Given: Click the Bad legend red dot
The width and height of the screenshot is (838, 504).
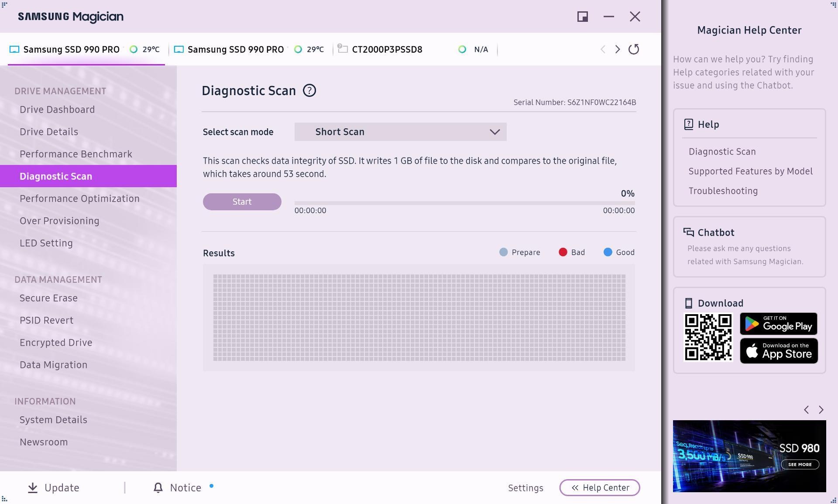Looking at the screenshot, I should pyautogui.click(x=563, y=252).
